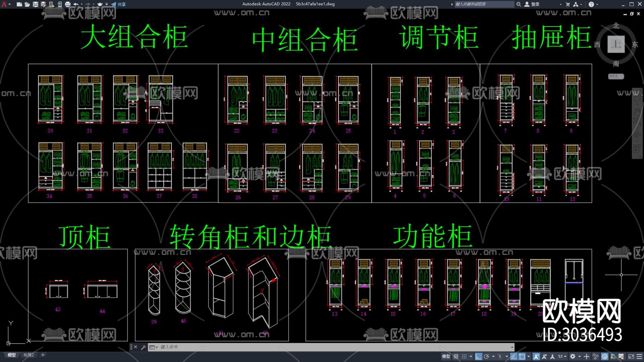This screenshot has height=362, width=644.
Task: Click the Redo icon
Action: pos(88,4)
